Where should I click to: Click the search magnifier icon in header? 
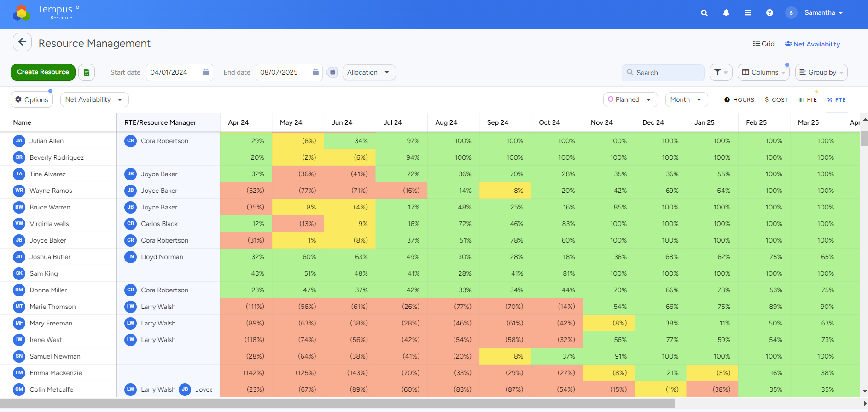(x=704, y=13)
